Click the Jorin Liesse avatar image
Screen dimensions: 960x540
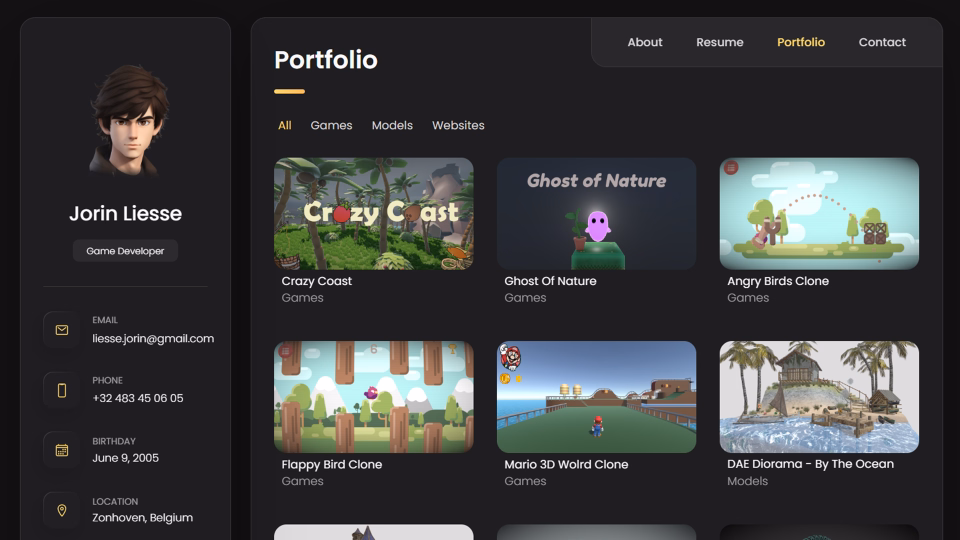tap(129, 121)
